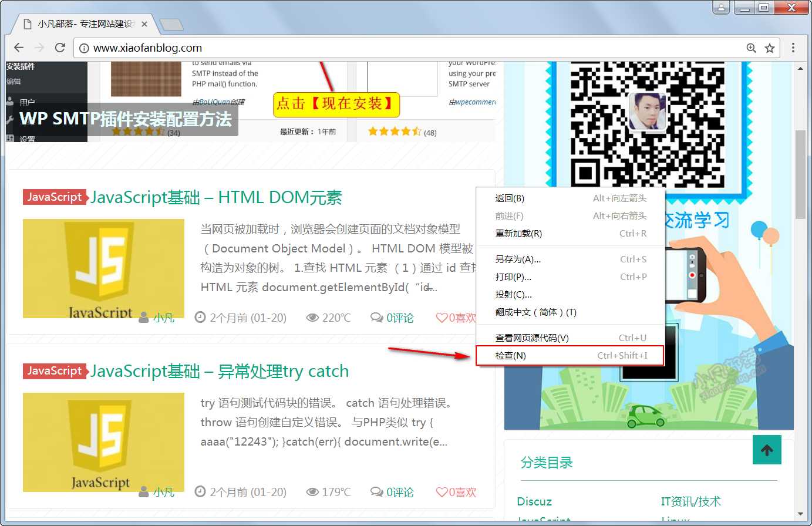This screenshot has width=812, height=526.
Task: Click the comment bubble icon on HTML DOM post
Action: pyautogui.click(x=376, y=318)
